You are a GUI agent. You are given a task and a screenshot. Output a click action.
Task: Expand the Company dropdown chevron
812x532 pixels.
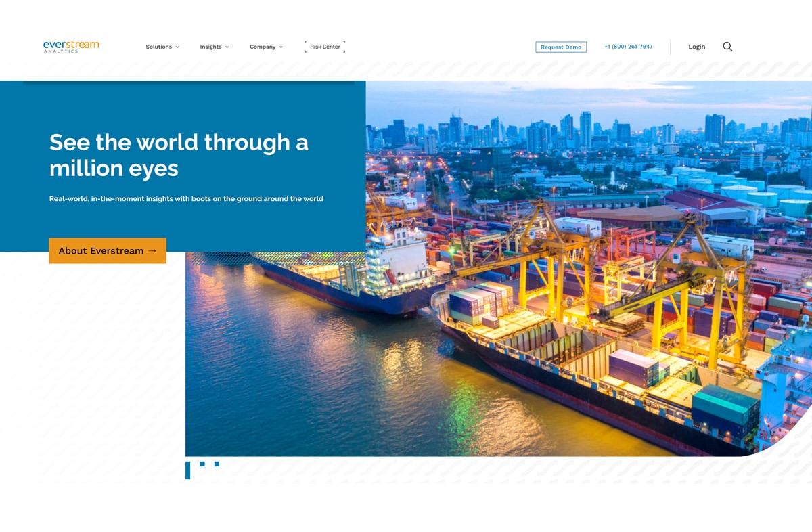pyautogui.click(x=281, y=47)
